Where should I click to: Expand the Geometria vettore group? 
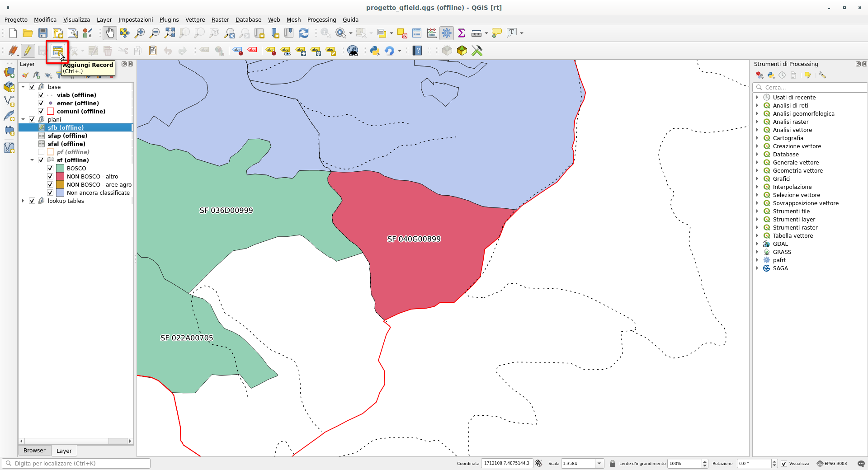[x=757, y=170]
